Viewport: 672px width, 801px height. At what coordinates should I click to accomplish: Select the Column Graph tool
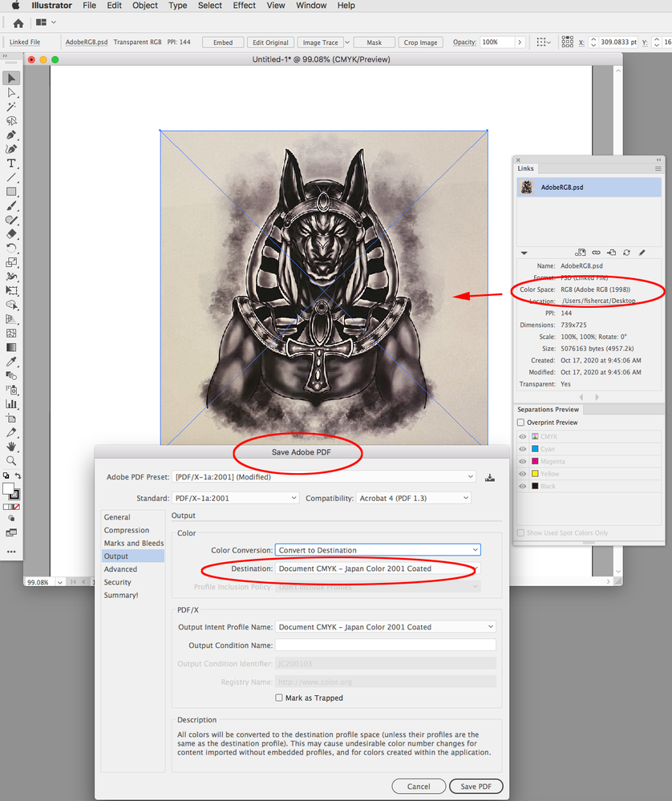click(x=11, y=404)
